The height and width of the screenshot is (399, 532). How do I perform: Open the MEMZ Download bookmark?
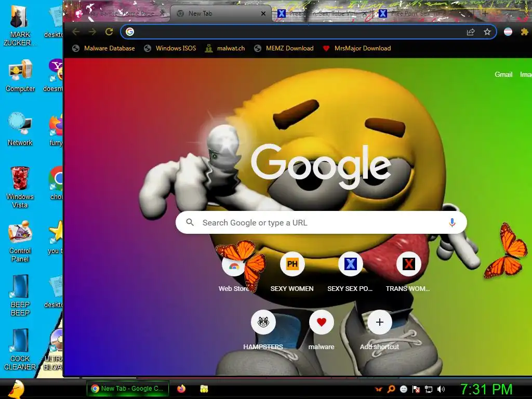pyautogui.click(x=284, y=48)
